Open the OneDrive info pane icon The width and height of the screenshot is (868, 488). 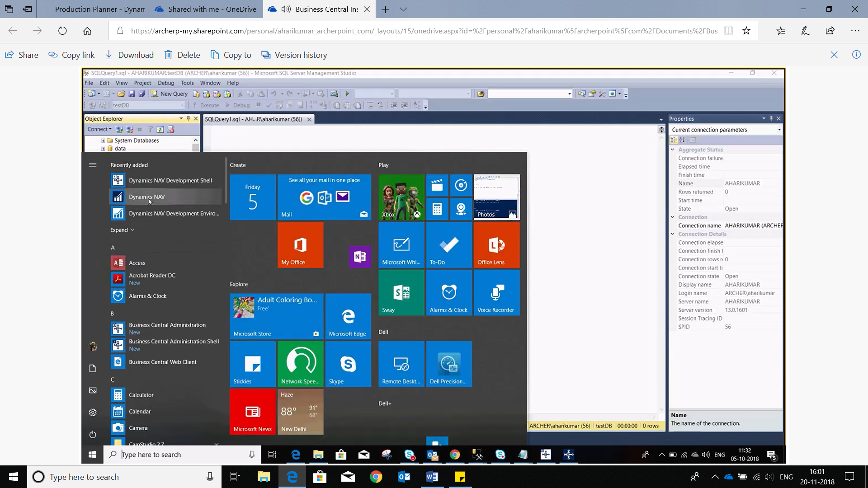[x=856, y=55]
